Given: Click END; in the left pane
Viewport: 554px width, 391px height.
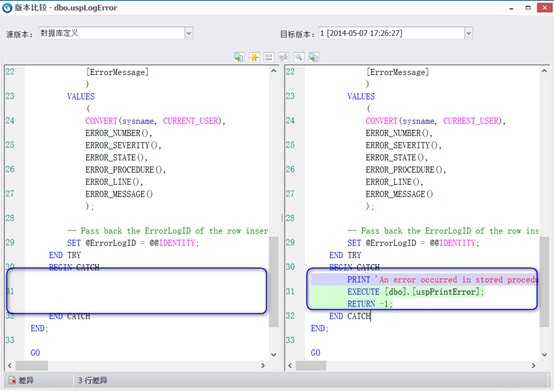Looking at the screenshot, I should click(x=39, y=328).
